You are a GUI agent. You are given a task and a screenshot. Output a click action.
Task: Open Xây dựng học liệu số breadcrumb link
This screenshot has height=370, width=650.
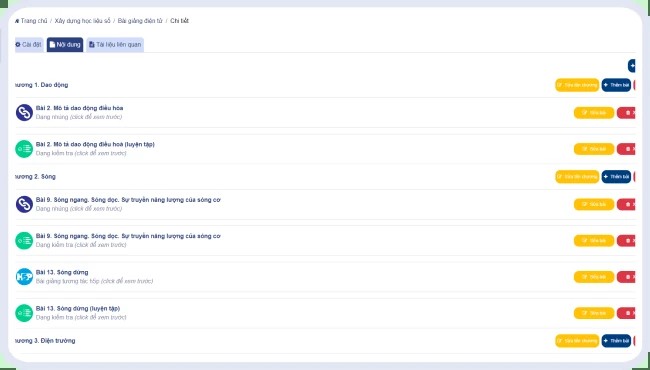(82, 21)
